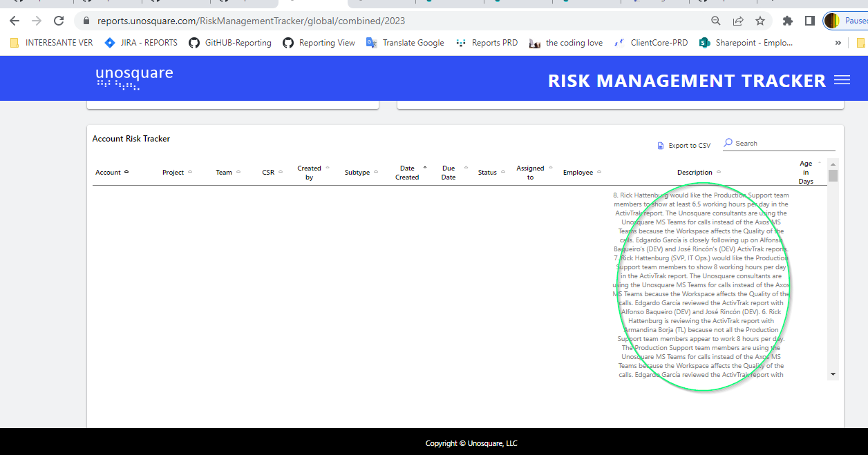The height and width of the screenshot is (455, 868).
Task: Open the GitHUB-Reporting bookmark
Action: tap(229, 42)
